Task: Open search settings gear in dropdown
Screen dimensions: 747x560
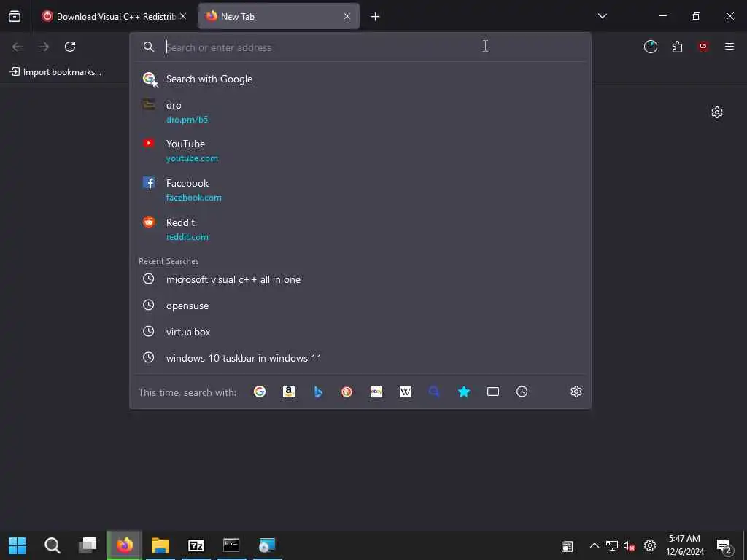Action: (x=576, y=392)
